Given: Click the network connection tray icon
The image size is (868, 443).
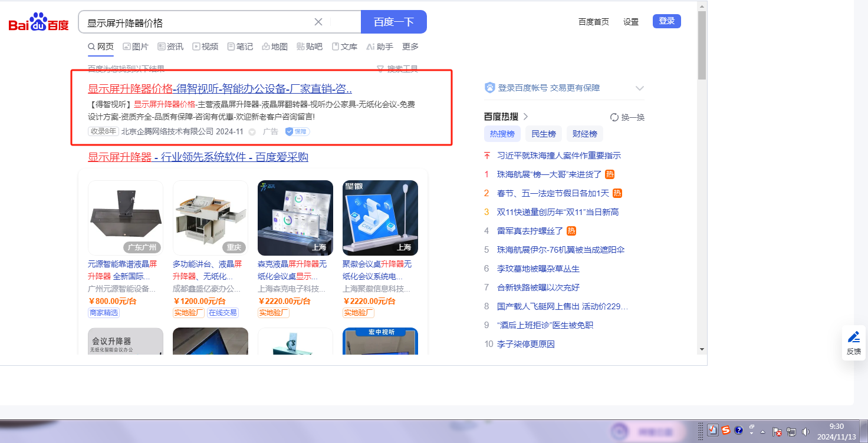Looking at the screenshot, I should (791, 431).
